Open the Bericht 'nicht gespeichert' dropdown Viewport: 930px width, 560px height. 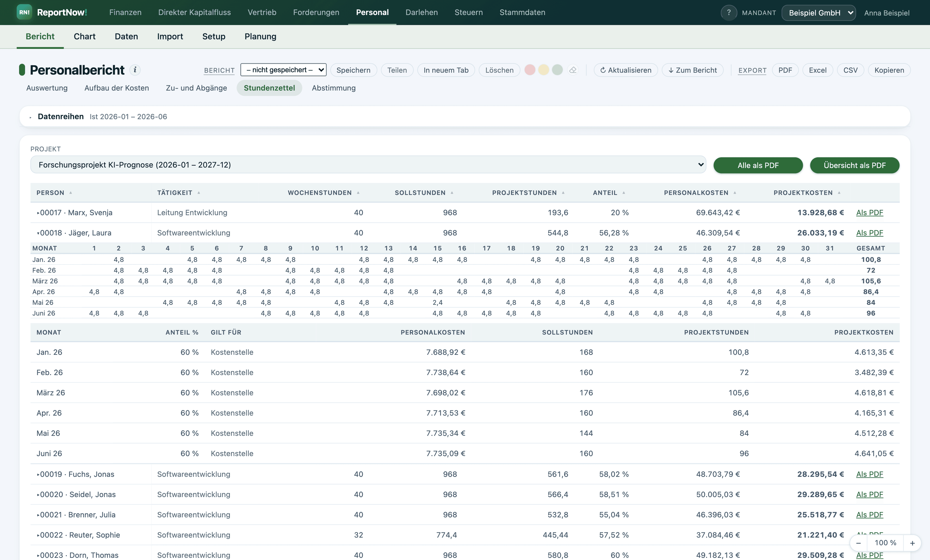(283, 70)
